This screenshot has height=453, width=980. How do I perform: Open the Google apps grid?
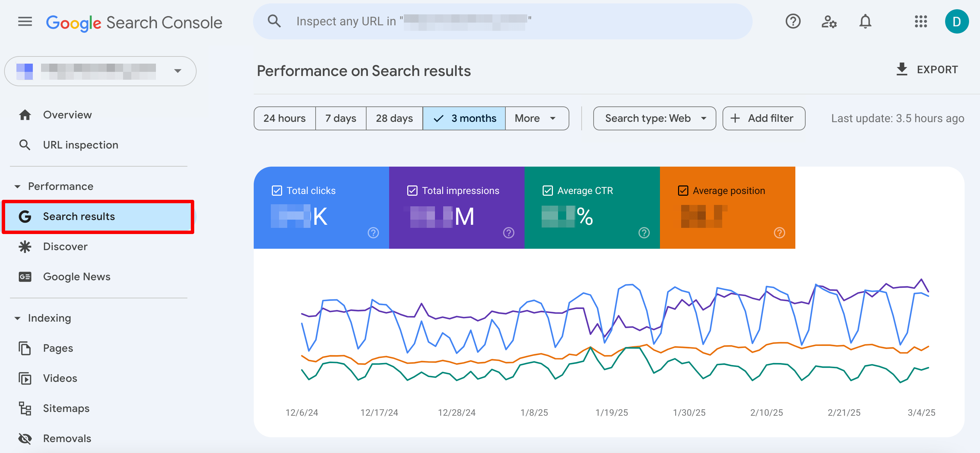(x=921, y=22)
